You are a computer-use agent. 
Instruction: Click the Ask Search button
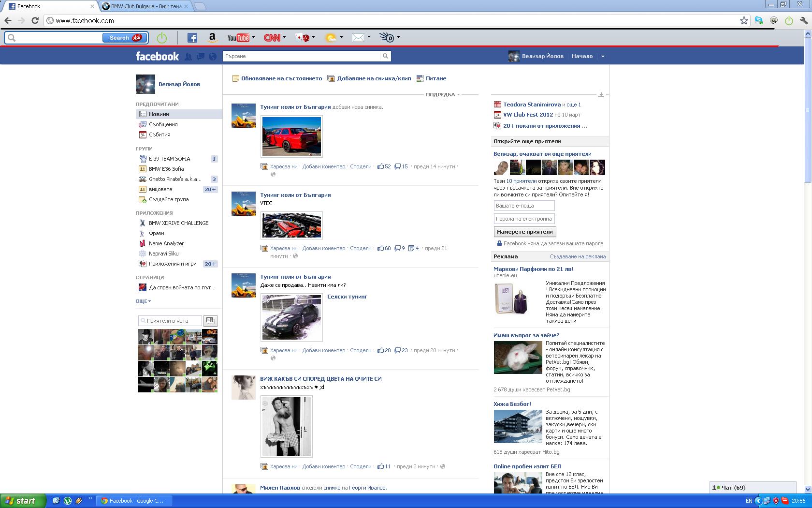pyautogui.click(x=124, y=38)
